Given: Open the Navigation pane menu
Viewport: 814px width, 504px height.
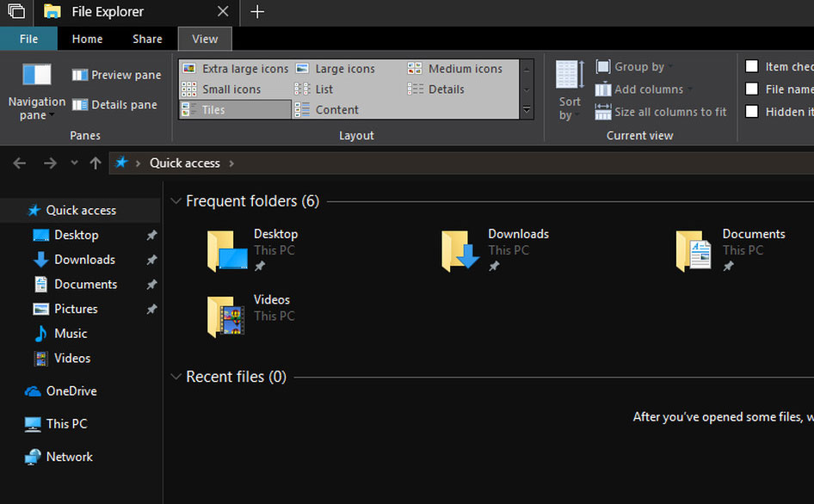Looking at the screenshot, I should click(x=36, y=89).
